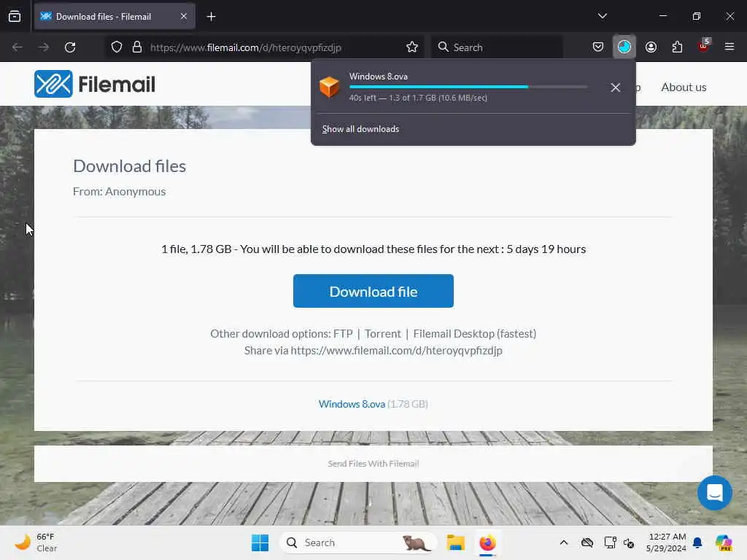The image size is (747, 560).
Task: Click the taskbar Search box
Action: 358,542
